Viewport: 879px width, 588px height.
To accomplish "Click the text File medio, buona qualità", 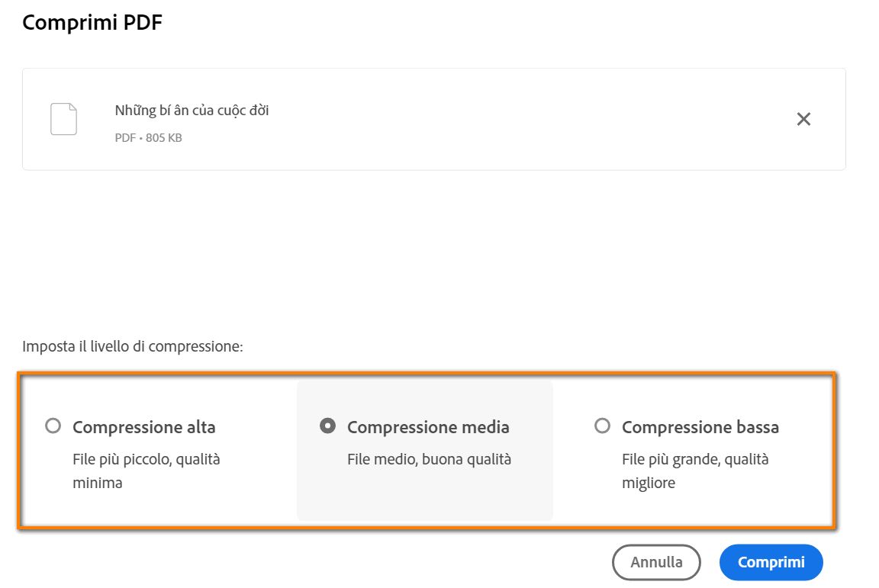I will coord(430,459).
